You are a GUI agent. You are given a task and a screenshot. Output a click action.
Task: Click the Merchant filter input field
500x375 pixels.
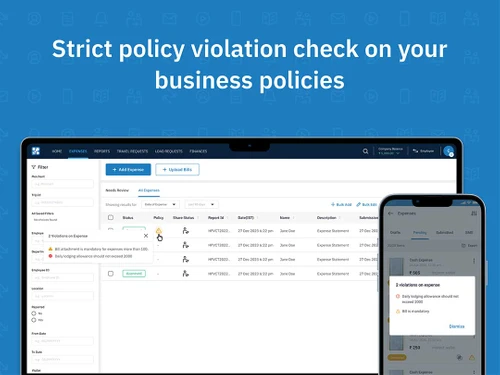62,184
